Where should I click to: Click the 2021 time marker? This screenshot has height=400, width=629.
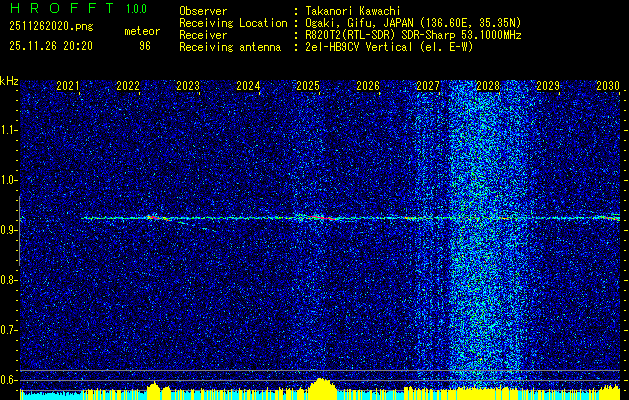pos(67,86)
